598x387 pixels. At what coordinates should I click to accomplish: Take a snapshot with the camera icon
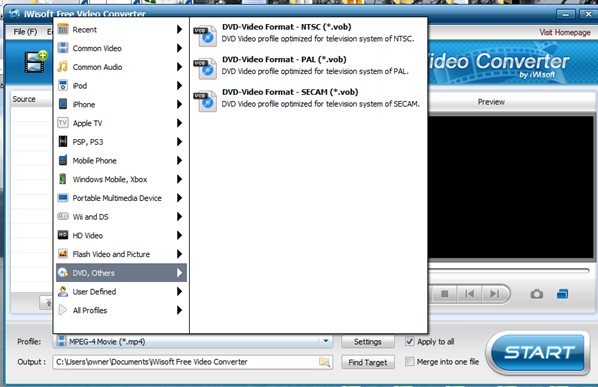(x=537, y=294)
